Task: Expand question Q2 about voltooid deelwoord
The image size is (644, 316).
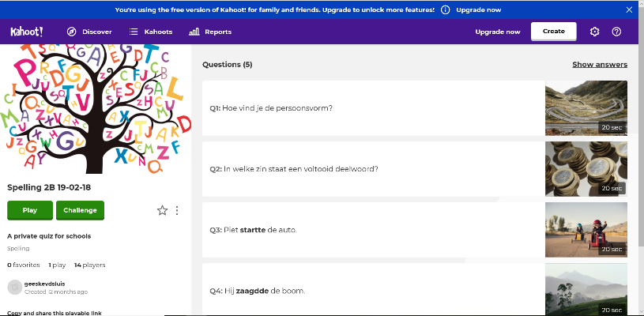Action: 373,168
